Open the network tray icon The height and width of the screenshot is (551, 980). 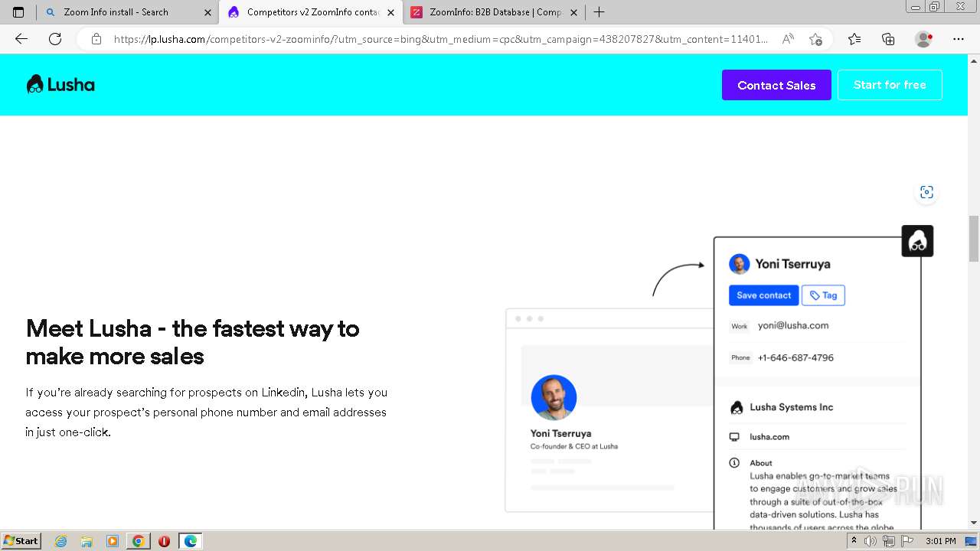[889, 541]
